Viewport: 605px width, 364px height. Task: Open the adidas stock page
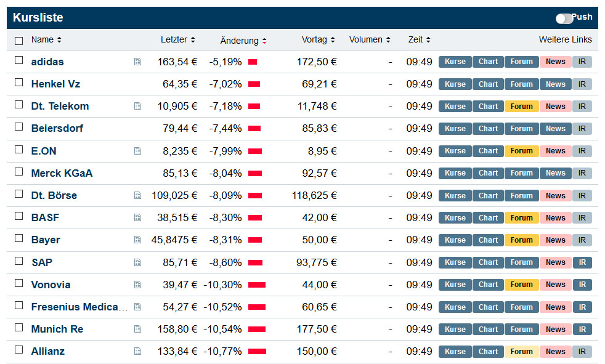coord(47,62)
